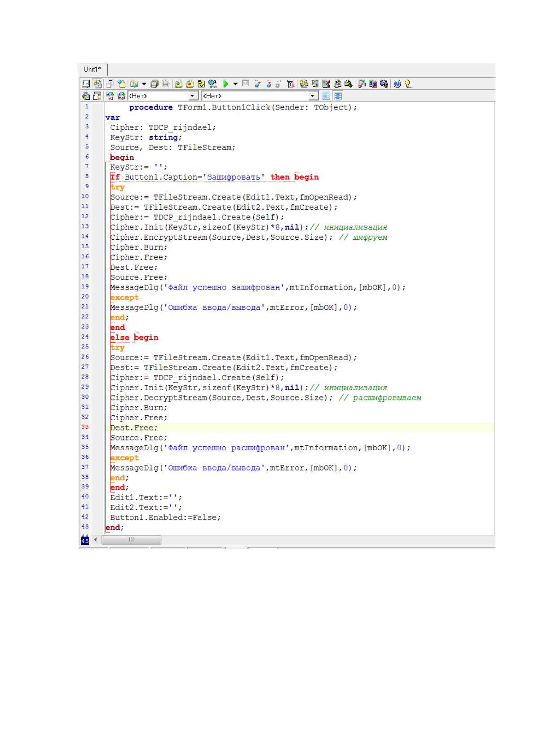Toggle the first text alignment button
The width and height of the screenshot is (535, 756).
[x=326, y=96]
